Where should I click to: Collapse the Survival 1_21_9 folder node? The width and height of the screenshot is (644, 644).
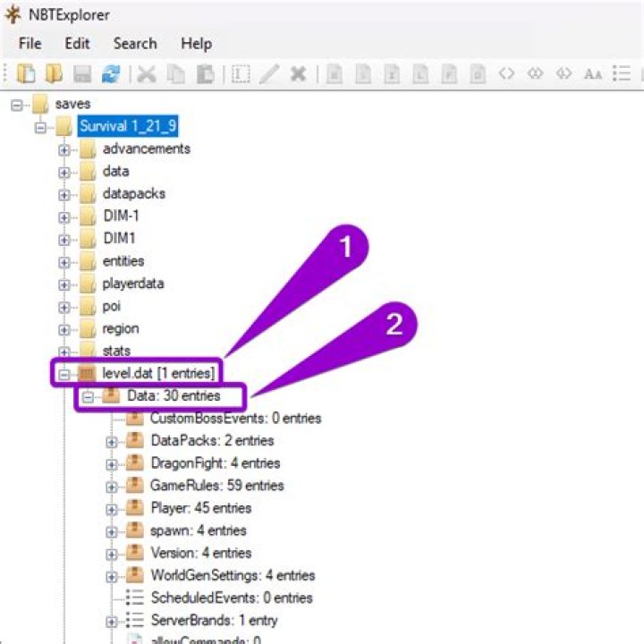click(40, 128)
